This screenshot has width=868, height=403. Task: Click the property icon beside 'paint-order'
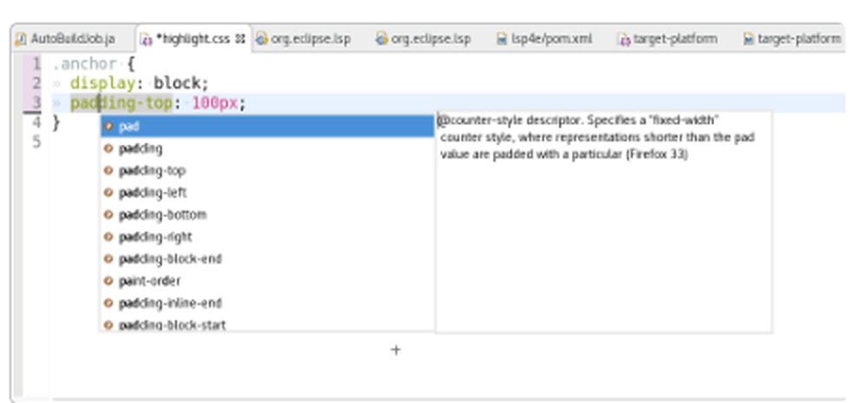pos(108,281)
